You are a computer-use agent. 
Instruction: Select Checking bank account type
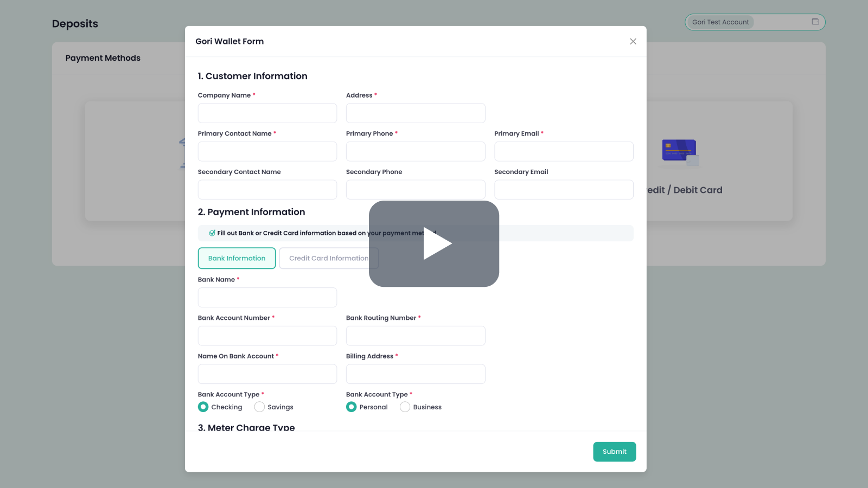203,407
